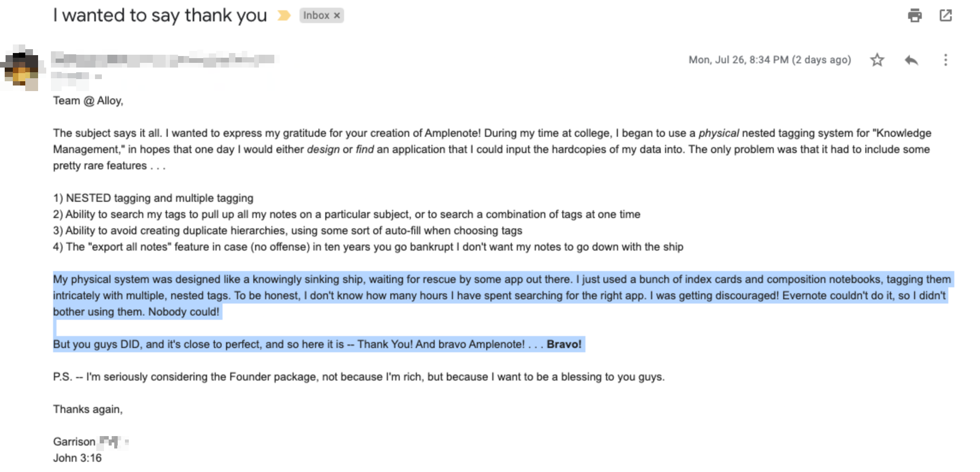Click the italic word 'physical'

pyautogui.click(x=719, y=133)
